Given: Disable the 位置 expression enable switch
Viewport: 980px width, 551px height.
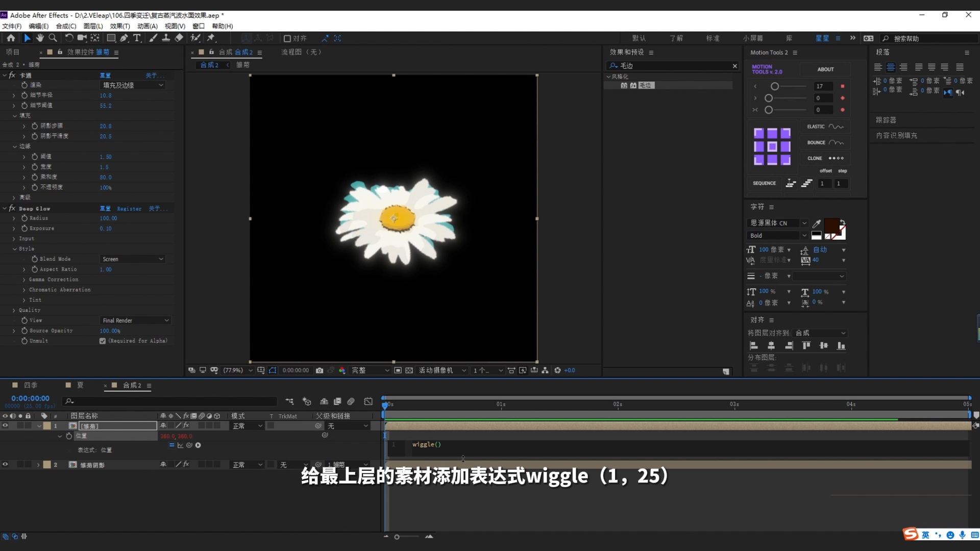Looking at the screenshot, I should (x=172, y=445).
